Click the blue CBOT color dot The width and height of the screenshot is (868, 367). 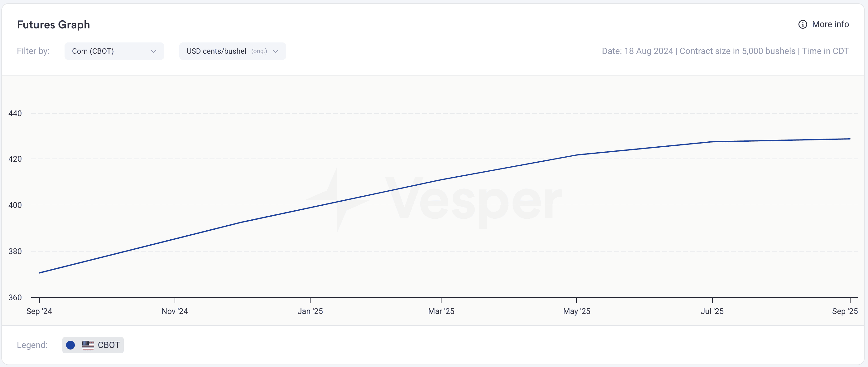pyautogui.click(x=70, y=345)
